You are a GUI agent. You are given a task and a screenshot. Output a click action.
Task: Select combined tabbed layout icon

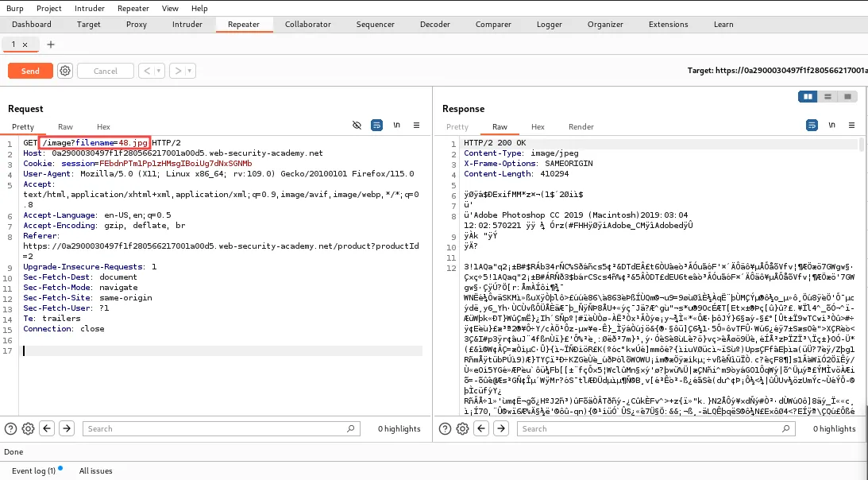847,96
